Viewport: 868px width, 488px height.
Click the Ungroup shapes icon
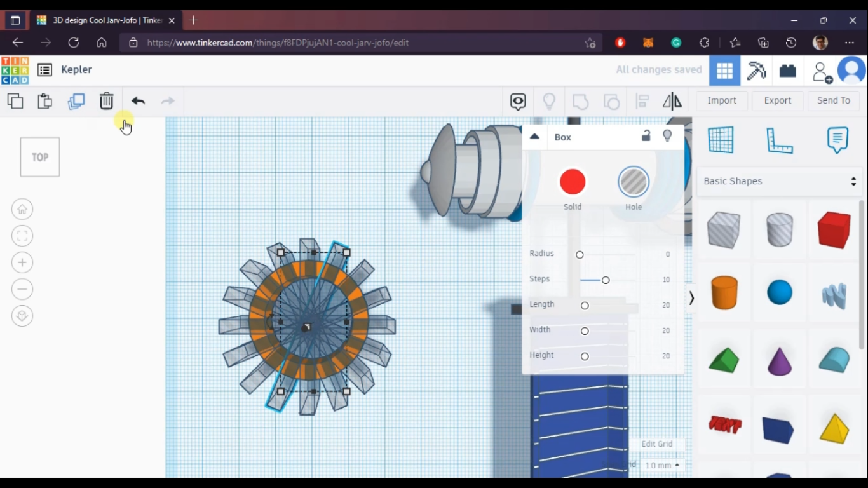(x=611, y=102)
